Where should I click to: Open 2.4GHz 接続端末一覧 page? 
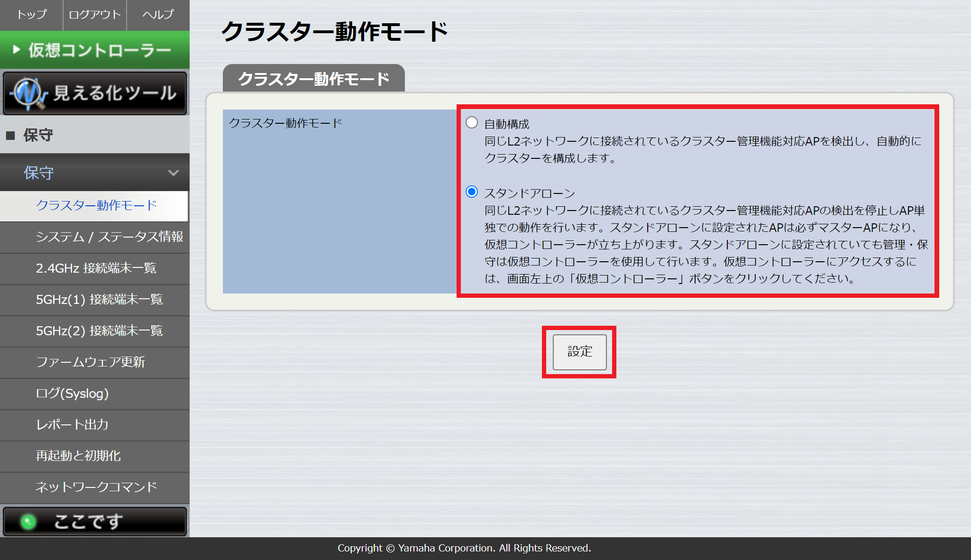click(96, 268)
